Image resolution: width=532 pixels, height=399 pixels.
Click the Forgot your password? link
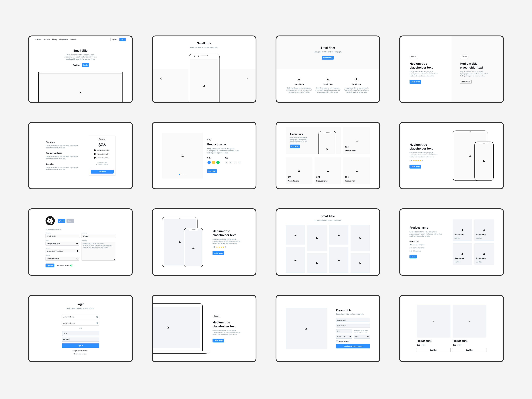(x=80, y=351)
